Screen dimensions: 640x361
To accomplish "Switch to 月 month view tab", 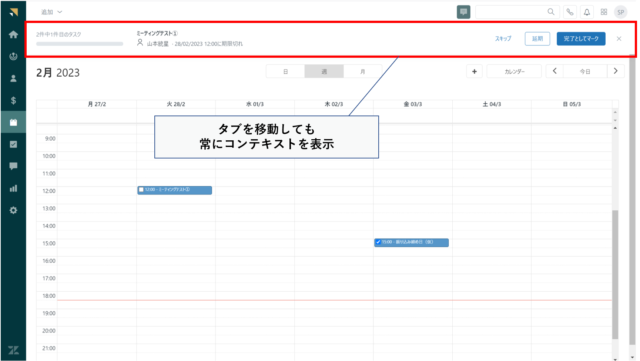I will click(x=362, y=71).
